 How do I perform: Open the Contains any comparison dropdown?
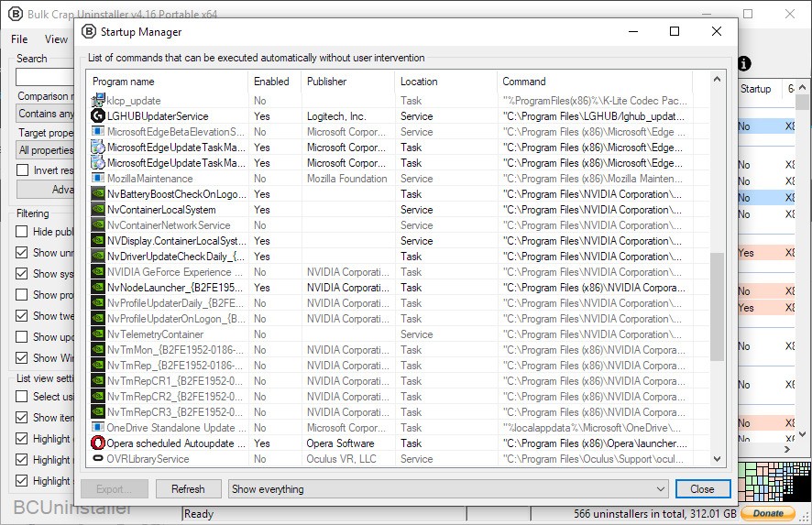(46, 114)
